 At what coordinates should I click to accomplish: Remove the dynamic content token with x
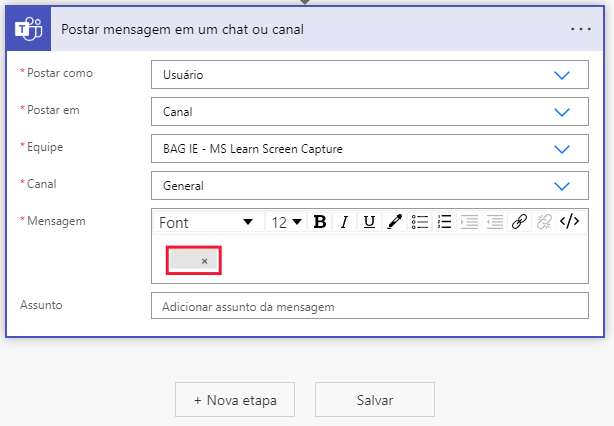pyautogui.click(x=204, y=261)
